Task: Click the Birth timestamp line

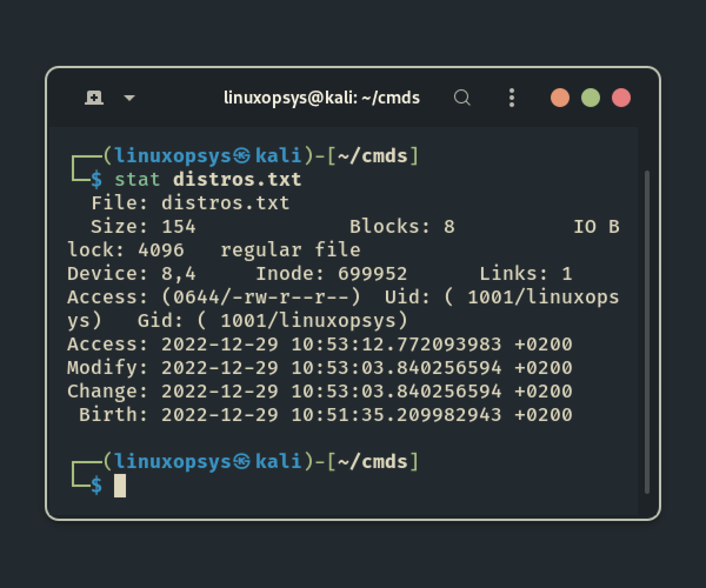Action: click(325, 415)
